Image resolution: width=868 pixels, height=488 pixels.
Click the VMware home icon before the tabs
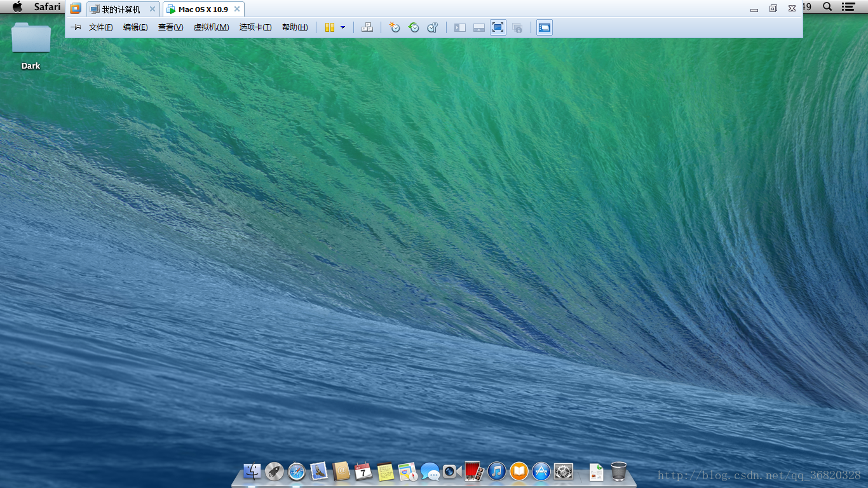[x=76, y=9]
